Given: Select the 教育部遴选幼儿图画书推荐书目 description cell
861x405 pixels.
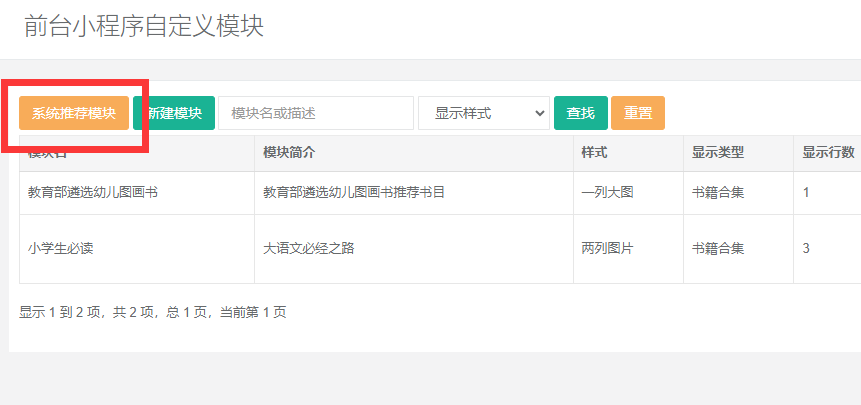Looking at the screenshot, I should pyautogui.click(x=414, y=193).
